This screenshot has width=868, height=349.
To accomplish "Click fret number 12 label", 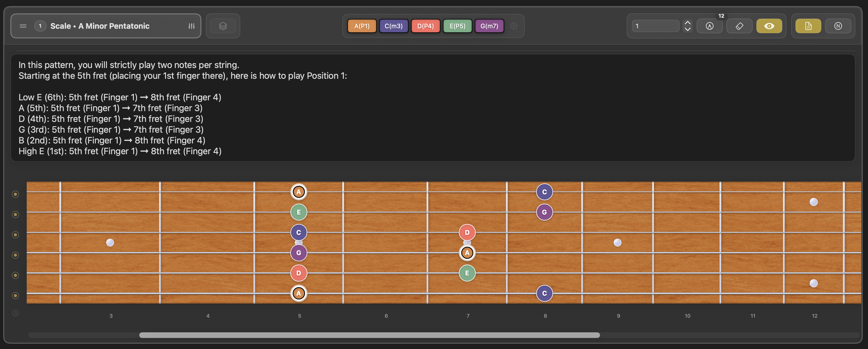I will coord(814,316).
